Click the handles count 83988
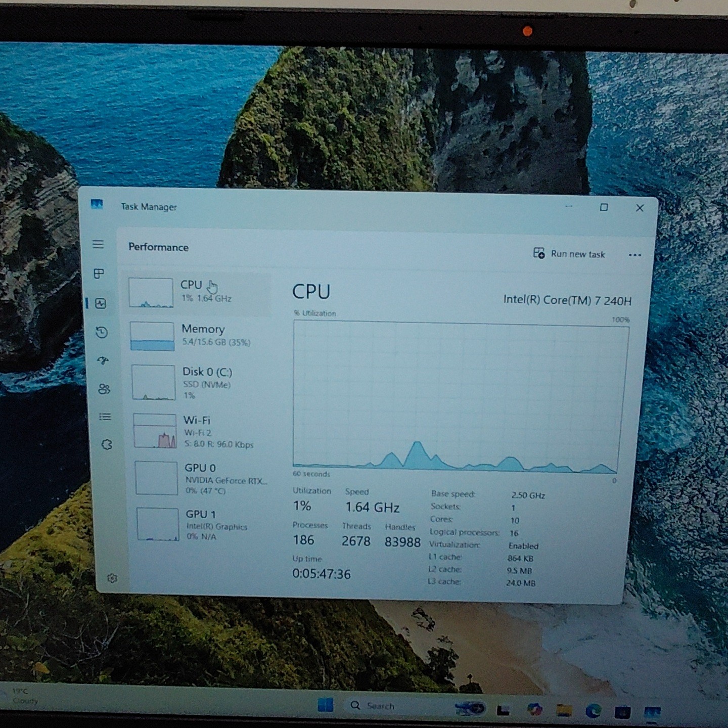 pos(402,542)
